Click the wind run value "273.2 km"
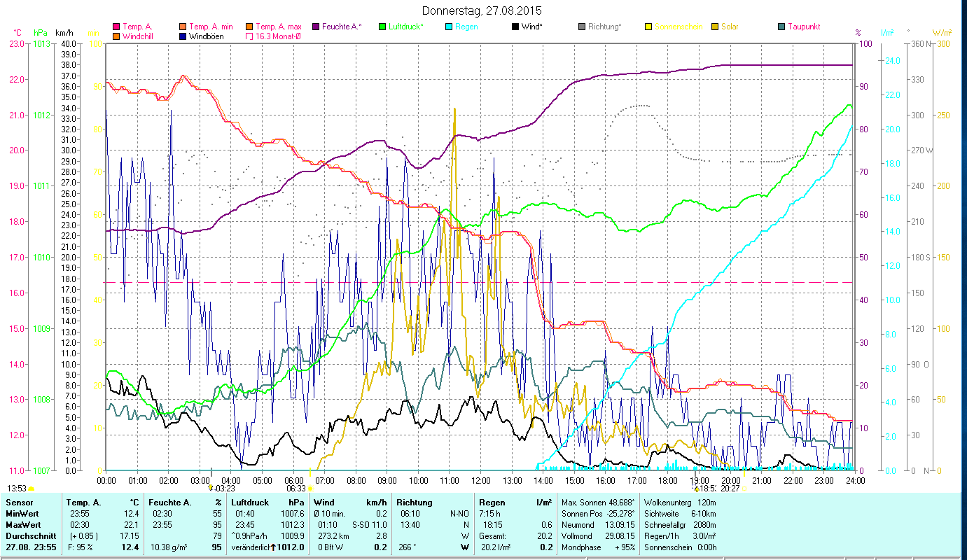This screenshot has height=560, width=967. (333, 536)
